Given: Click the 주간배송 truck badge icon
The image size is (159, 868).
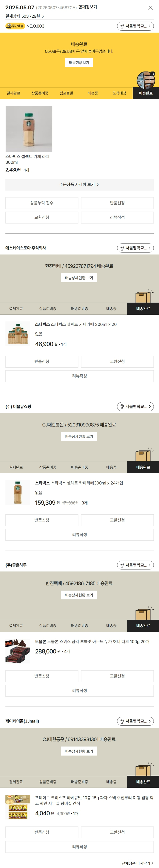Looking at the screenshot, I should point(15,26).
